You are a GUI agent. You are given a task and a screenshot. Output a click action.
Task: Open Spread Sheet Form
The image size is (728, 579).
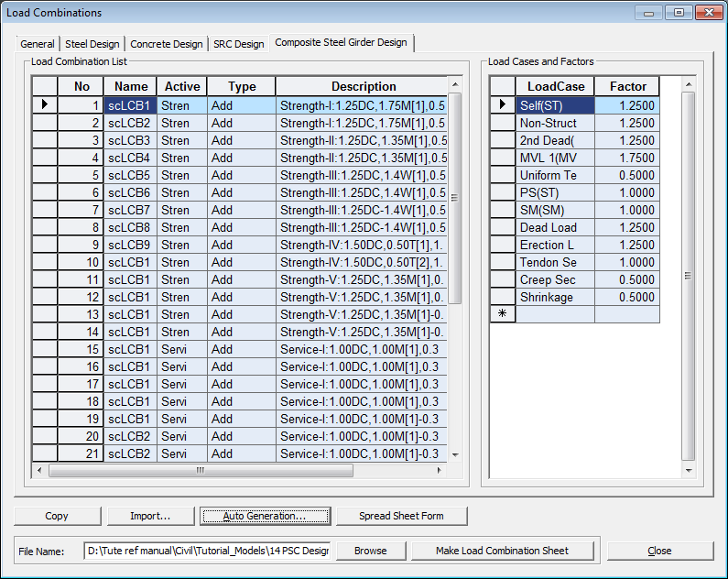click(x=401, y=516)
